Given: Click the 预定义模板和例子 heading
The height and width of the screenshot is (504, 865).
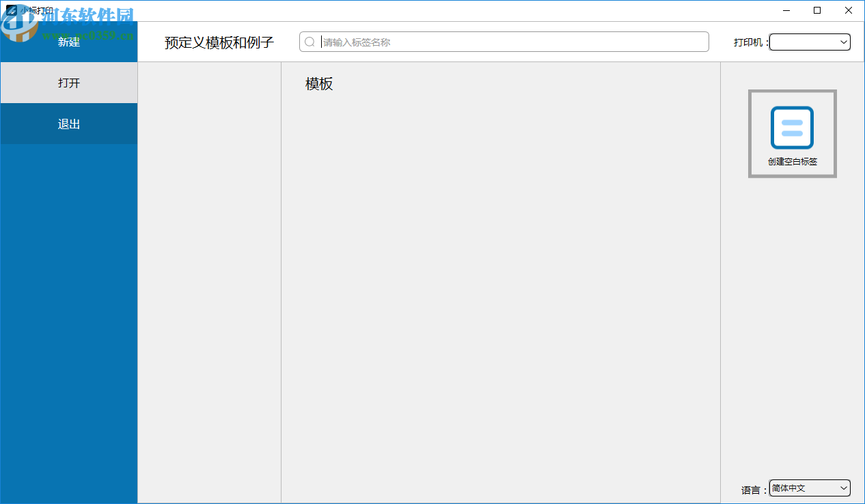Looking at the screenshot, I should click(x=219, y=42).
